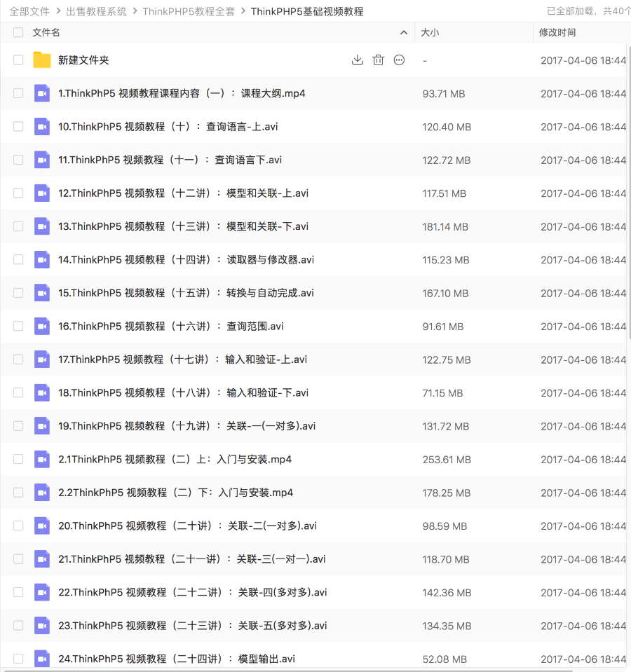The height and width of the screenshot is (672, 631).
Task: Click the 253.61 MB size value
Action: [447, 460]
